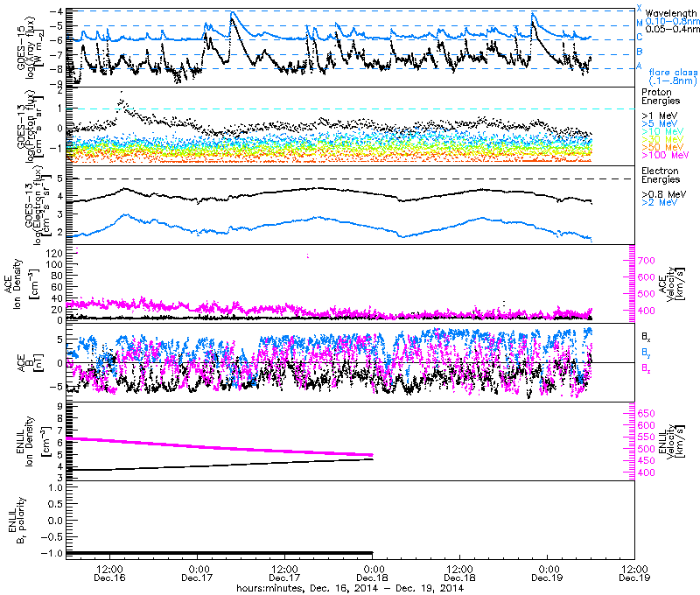This screenshot has height=595, width=700.
Task: Select the >1 MeV proton legend entry
Action: (660, 116)
